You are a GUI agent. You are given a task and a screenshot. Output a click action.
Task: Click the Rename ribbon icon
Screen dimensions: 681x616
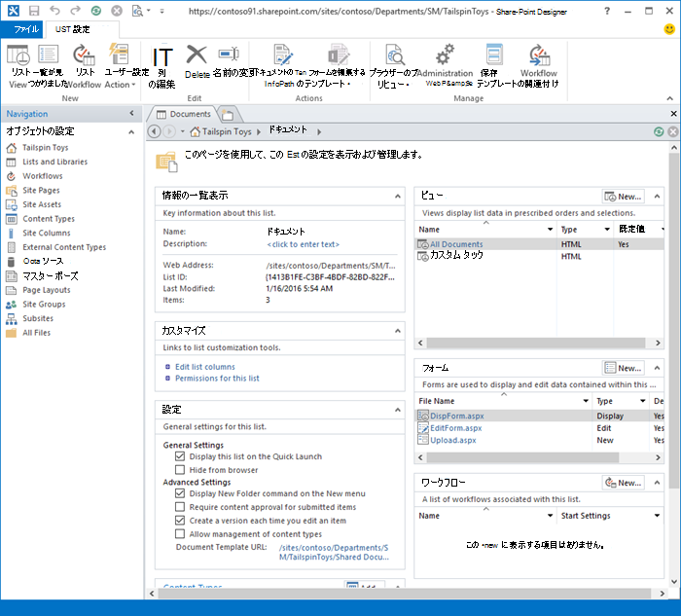[229, 54]
